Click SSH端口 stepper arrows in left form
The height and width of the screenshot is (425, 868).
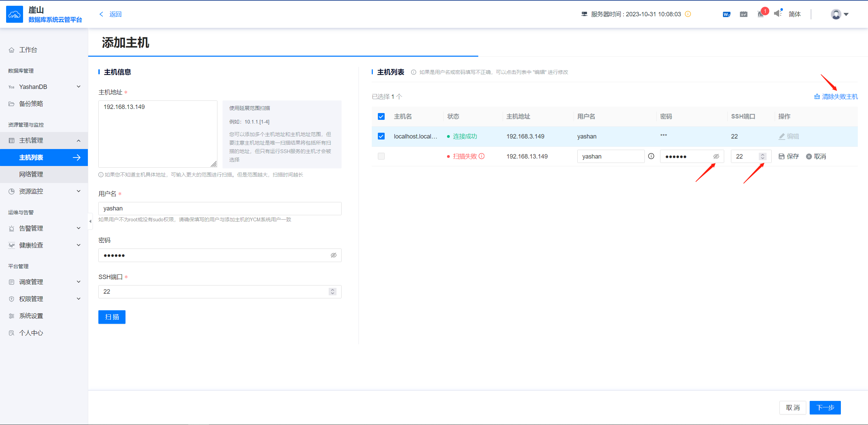point(332,292)
